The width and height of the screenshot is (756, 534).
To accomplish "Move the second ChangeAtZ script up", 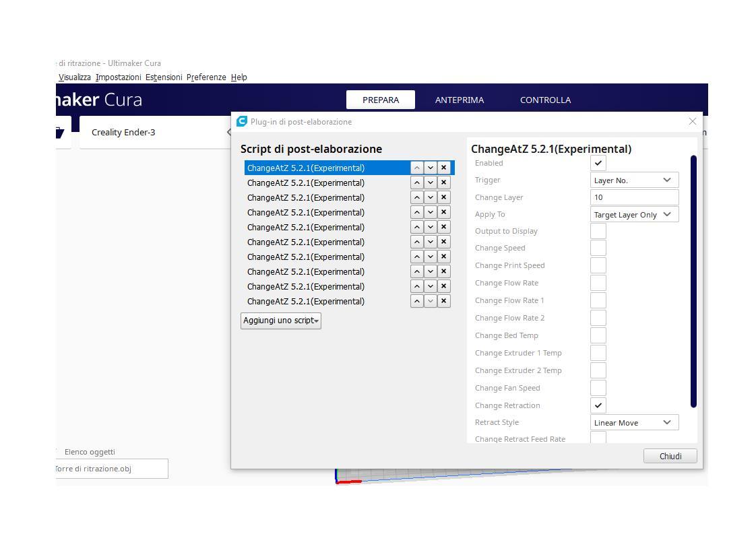I will point(416,182).
